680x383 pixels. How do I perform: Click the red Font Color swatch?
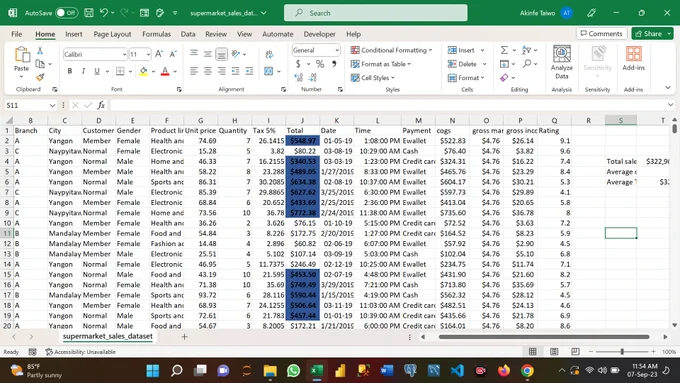tap(165, 71)
